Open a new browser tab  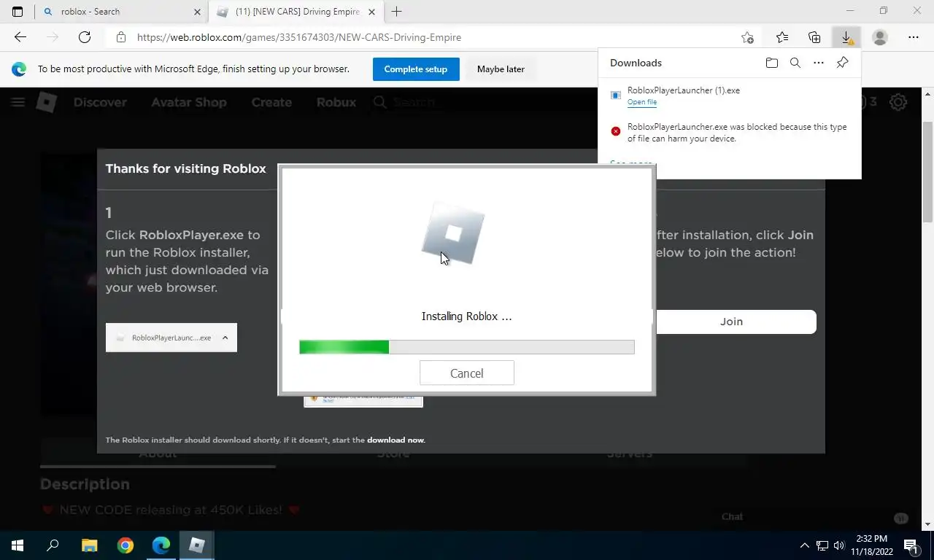396,12
